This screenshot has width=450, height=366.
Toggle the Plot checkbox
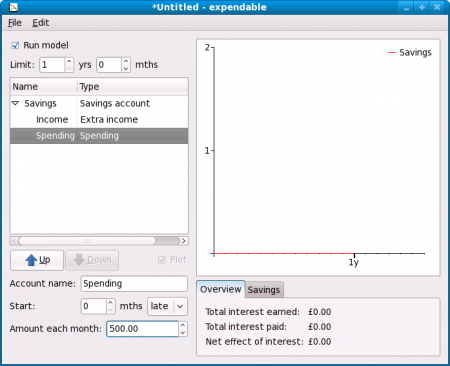(x=162, y=260)
